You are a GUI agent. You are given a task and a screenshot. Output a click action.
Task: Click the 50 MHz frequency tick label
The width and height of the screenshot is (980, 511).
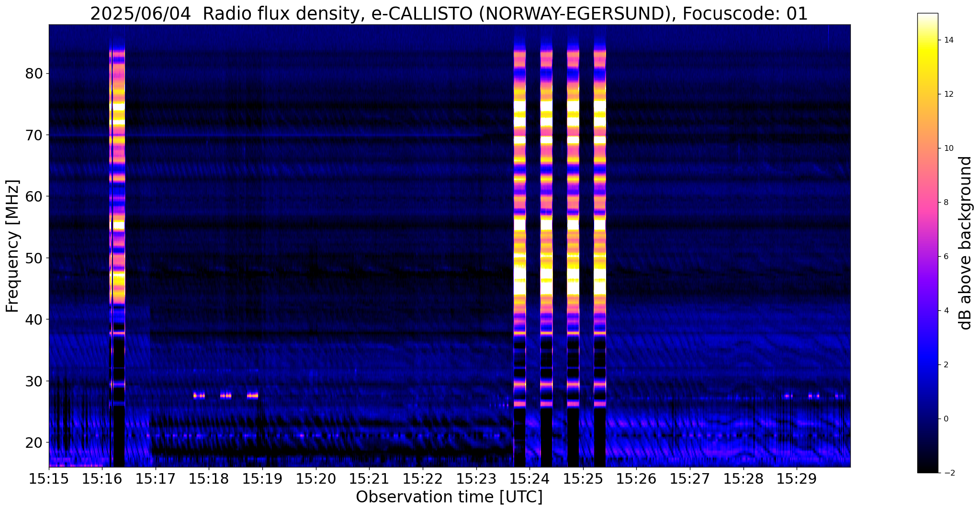34,258
